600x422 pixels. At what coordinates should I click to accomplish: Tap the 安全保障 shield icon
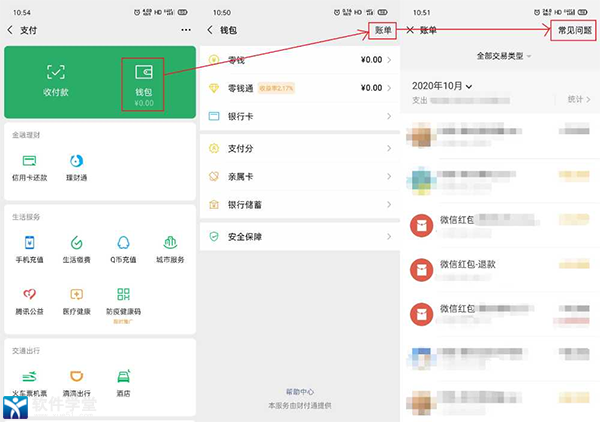(214, 236)
